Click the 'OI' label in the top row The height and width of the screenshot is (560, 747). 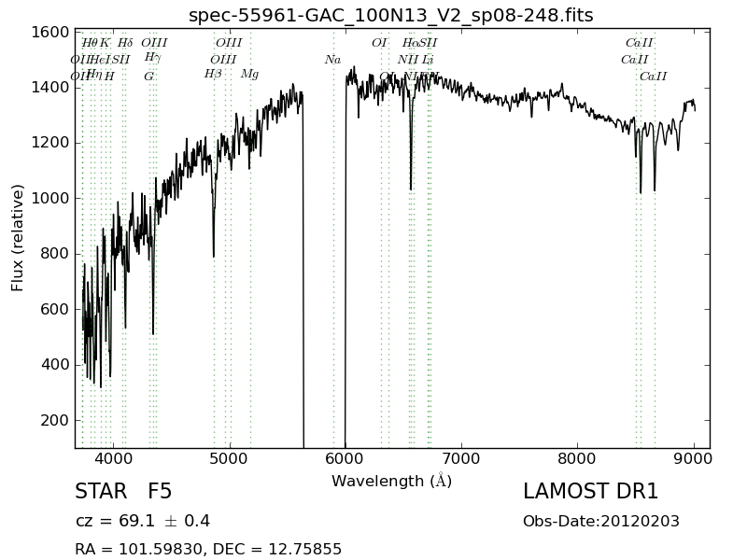(x=379, y=43)
